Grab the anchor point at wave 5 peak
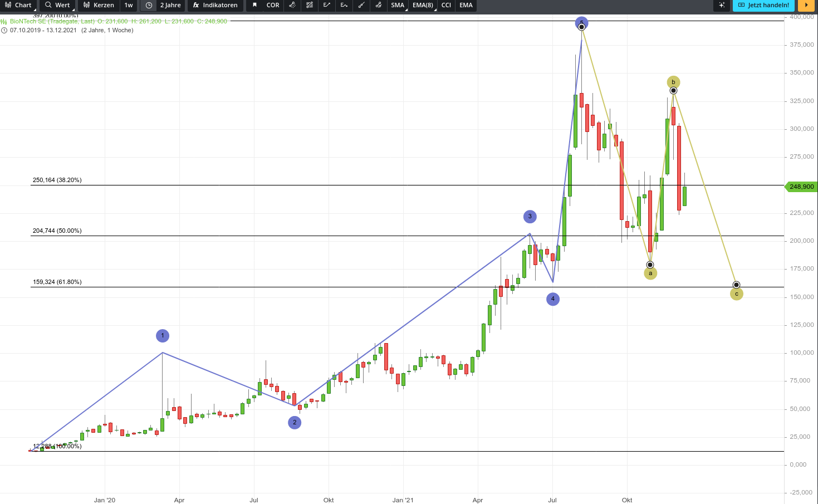This screenshot has width=818, height=504. (581, 27)
